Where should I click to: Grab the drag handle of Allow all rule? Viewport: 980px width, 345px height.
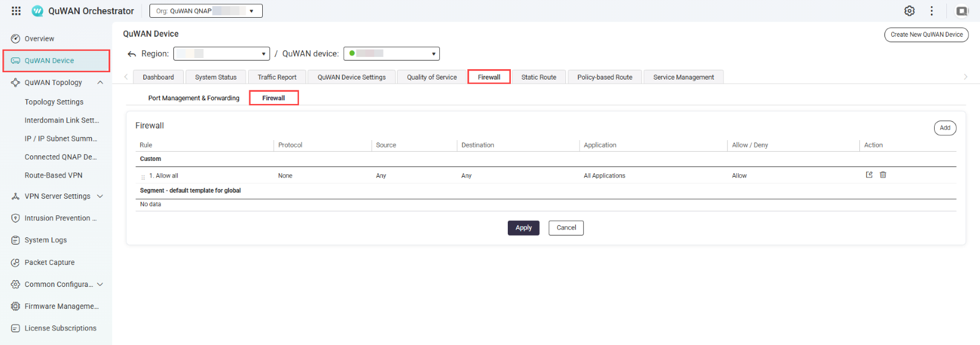point(143,177)
